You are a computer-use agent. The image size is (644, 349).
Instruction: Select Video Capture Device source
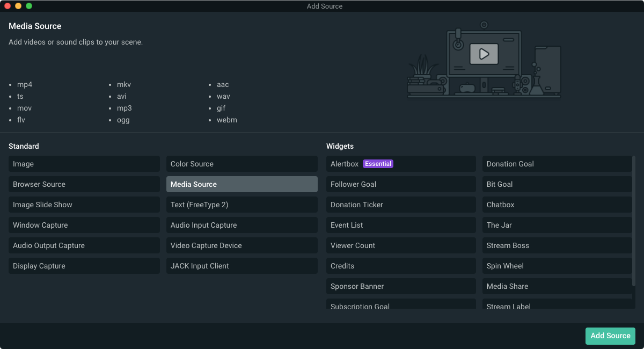click(241, 245)
